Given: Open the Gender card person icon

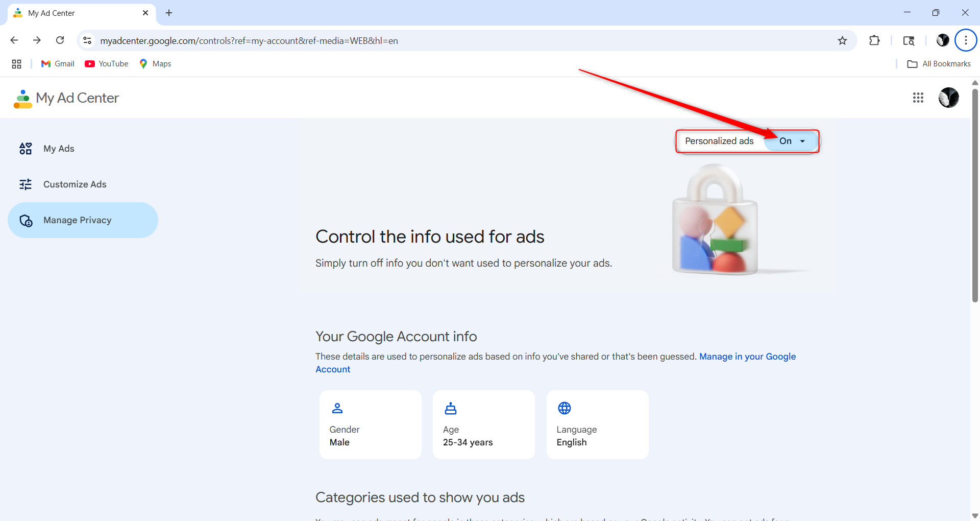Looking at the screenshot, I should coord(337,408).
